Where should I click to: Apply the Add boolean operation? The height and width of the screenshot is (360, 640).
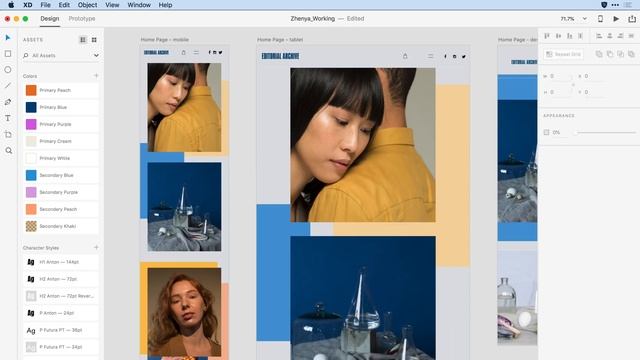click(x=599, y=54)
